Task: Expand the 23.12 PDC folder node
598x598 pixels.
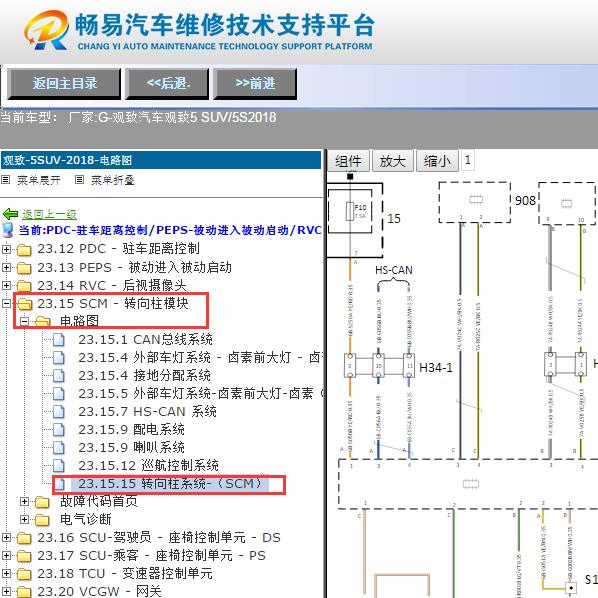Action: 6,249
